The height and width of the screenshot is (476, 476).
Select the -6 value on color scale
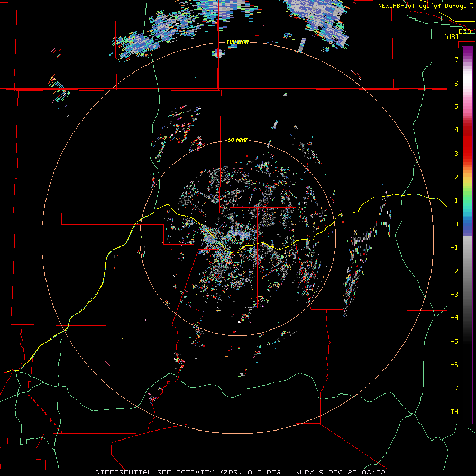pos(454,365)
